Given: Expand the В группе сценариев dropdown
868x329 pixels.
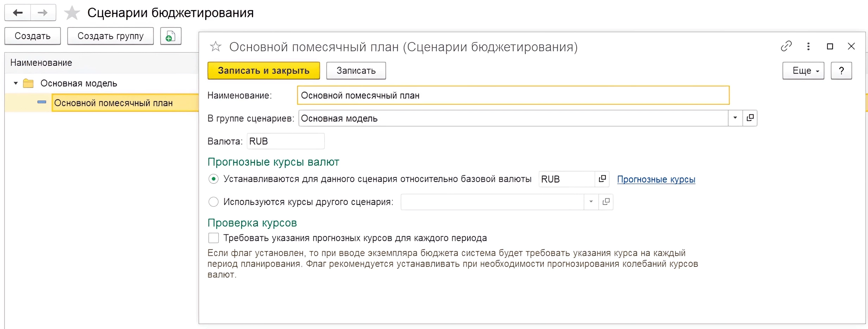Looking at the screenshot, I should click(735, 118).
